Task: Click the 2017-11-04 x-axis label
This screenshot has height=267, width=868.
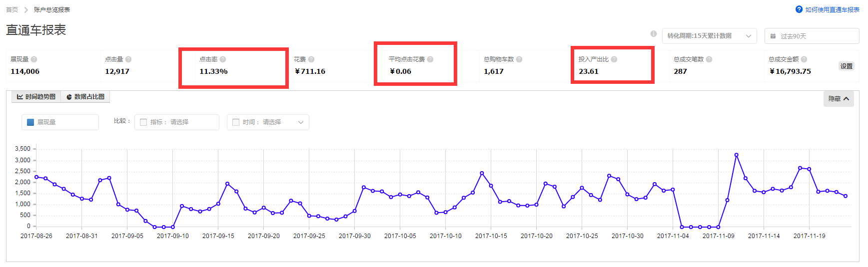Action: (673, 236)
